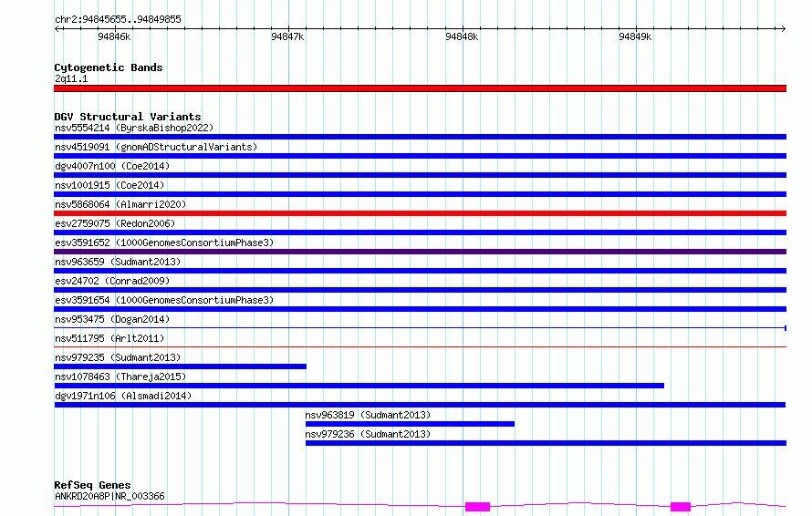
Task: Click the thin blue line under nsv953475
Action: [x=420, y=328]
